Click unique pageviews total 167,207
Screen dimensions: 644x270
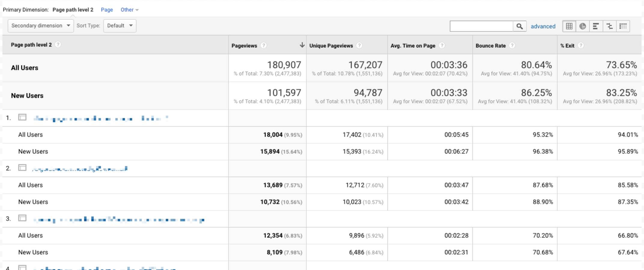(x=365, y=65)
